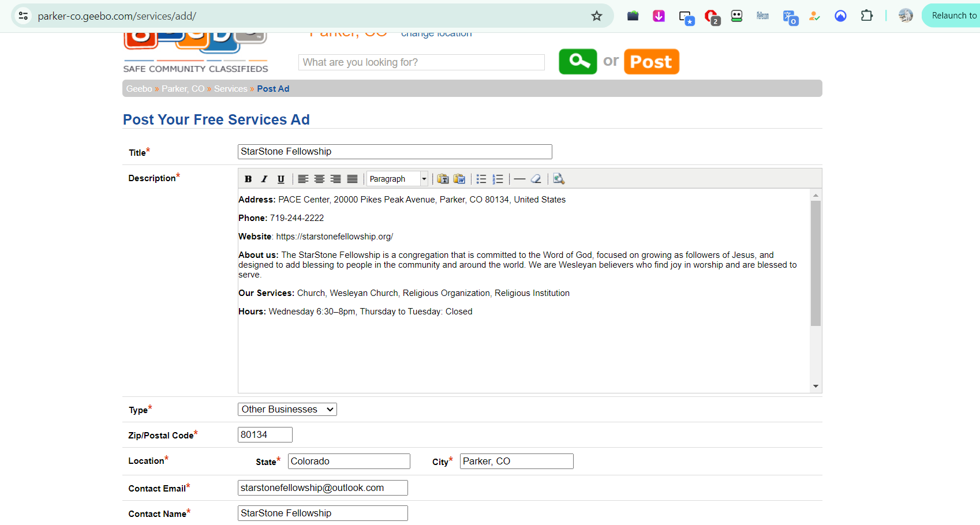Open the dark folder extension icon
Screen dimensions: 980x525
[x=633, y=16]
